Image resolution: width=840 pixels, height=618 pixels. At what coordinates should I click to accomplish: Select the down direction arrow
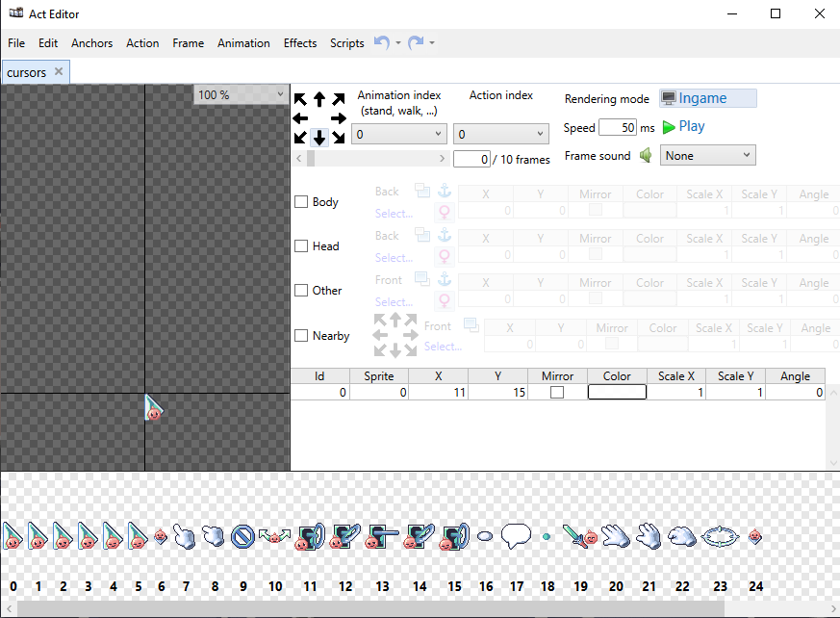(x=319, y=137)
